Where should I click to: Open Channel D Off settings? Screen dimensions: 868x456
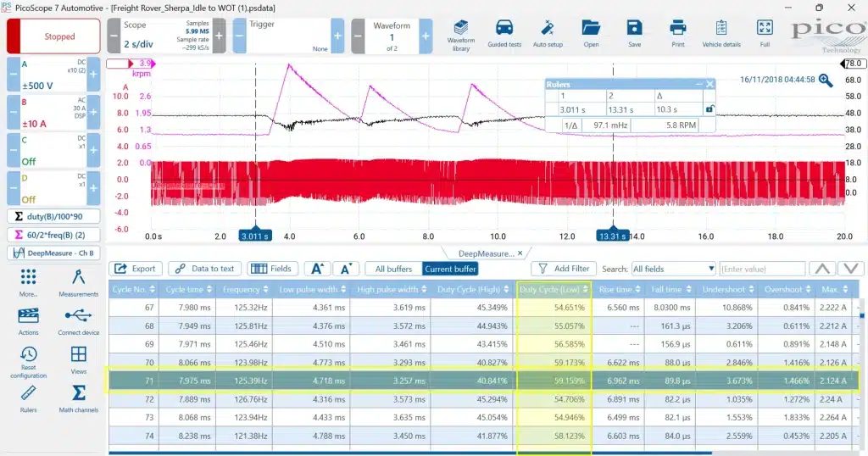(x=53, y=187)
